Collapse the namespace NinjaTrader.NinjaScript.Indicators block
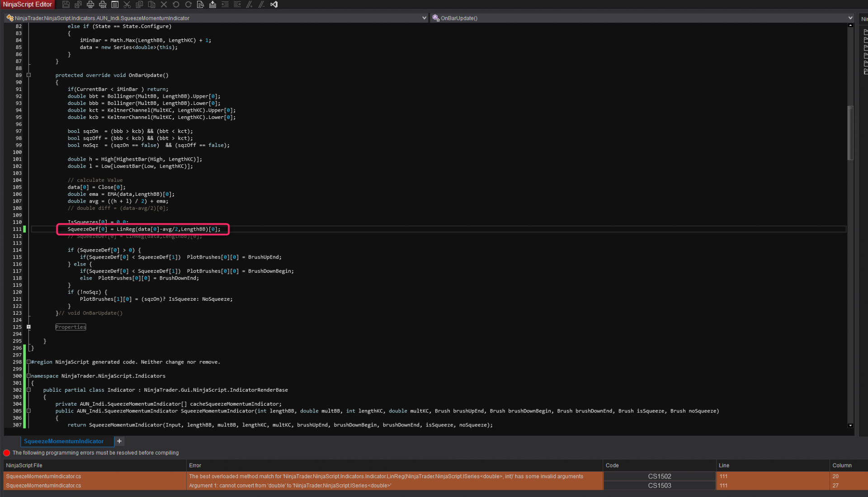This screenshot has width=868, height=497. (28, 376)
